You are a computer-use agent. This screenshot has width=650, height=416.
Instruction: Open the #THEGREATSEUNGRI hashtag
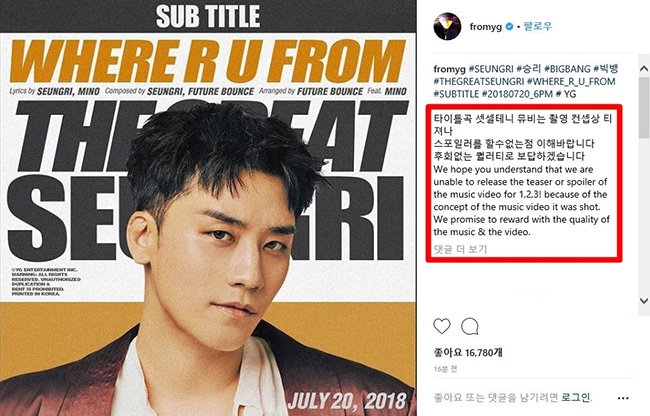(479, 82)
